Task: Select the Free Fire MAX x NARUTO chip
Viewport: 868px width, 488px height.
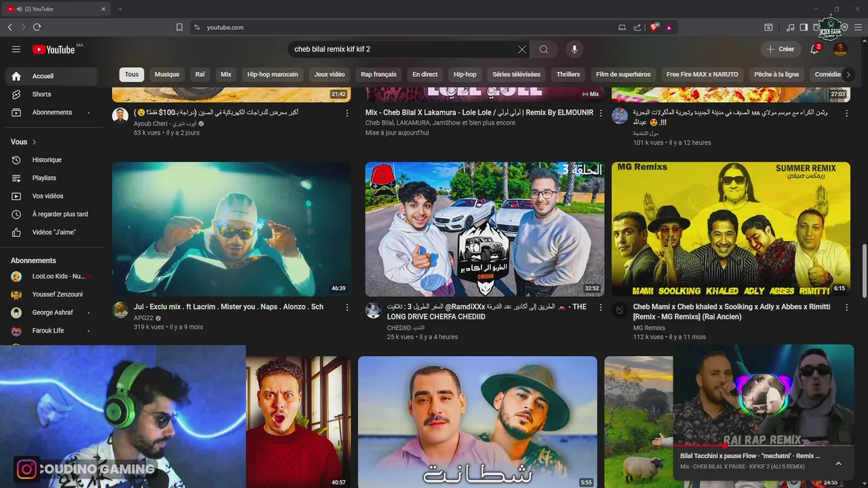Action: tap(702, 75)
